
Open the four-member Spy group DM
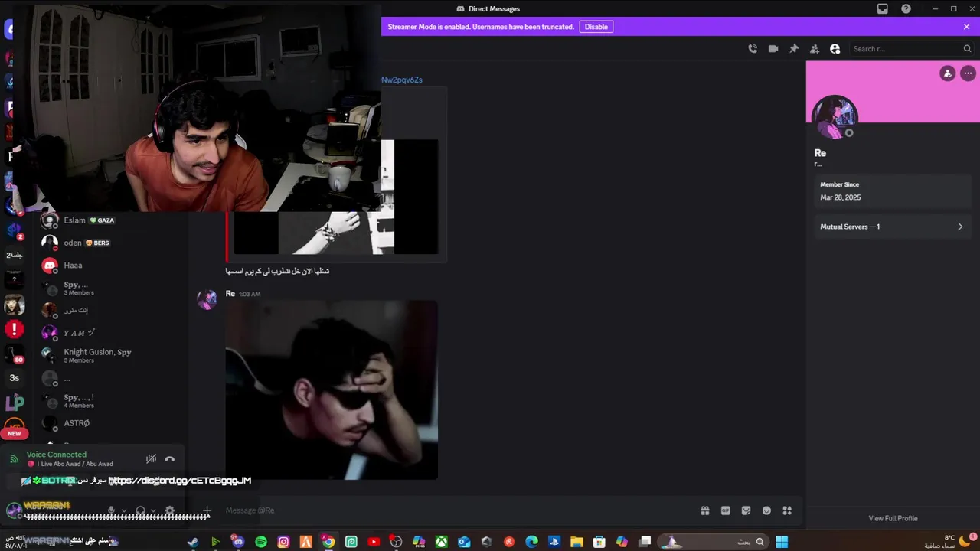111,400
